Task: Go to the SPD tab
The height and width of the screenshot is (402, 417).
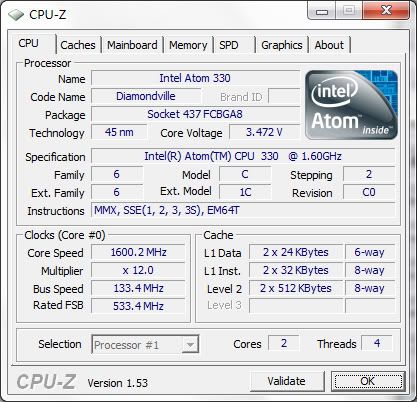Action: tap(235, 45)
